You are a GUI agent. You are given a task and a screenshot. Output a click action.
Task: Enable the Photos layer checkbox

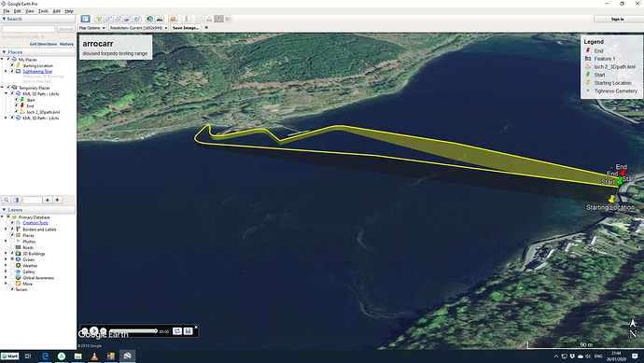[x=12, y=242]
